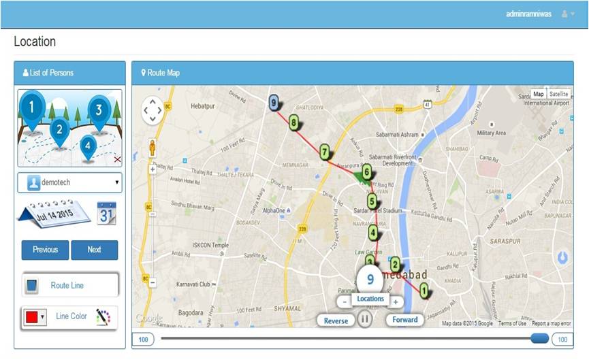Click route marker 2
This screenshot has width=589, height=364.
pyautogui.click(x=395, y=265)
